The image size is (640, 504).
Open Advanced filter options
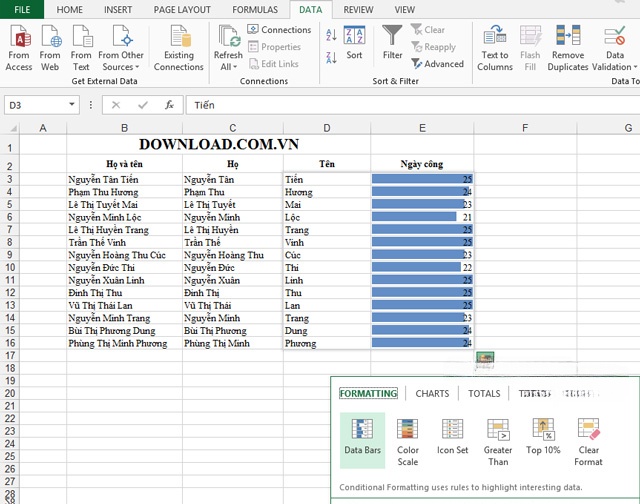pos(437,64)
